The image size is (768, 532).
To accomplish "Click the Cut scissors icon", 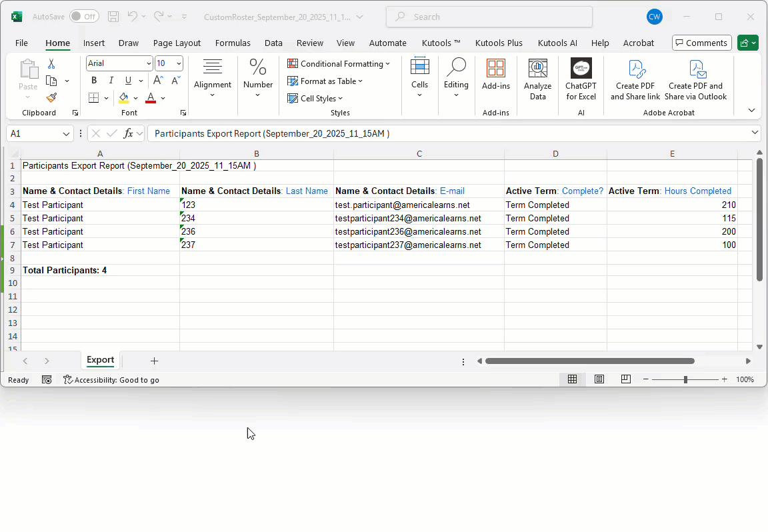I will (x=51, y=64).
